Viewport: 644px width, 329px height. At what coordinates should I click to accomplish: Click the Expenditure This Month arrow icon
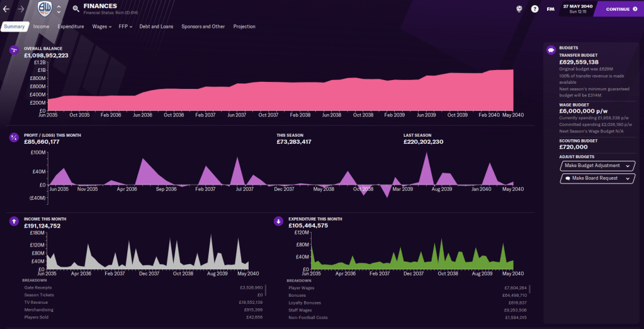point(278,221)
